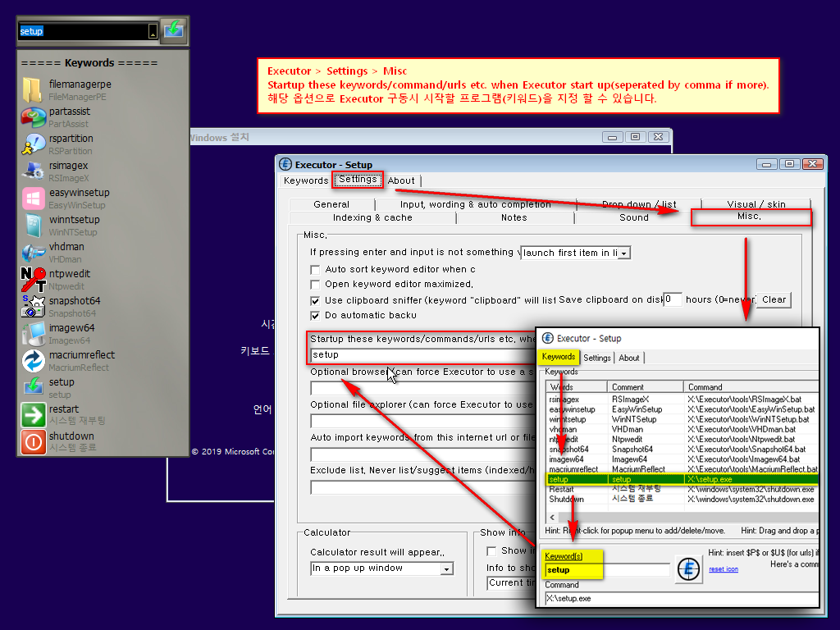Select the Misc. settings tab

click(750, 217)
